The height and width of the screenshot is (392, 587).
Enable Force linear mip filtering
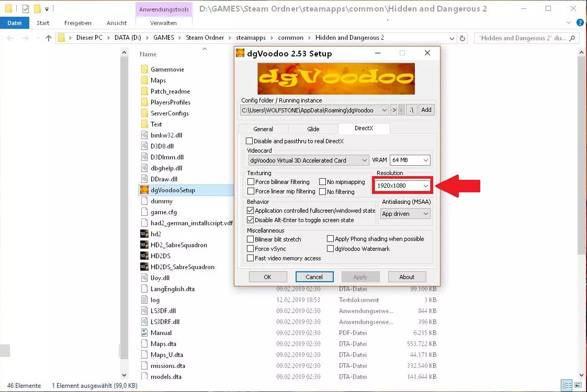pos(251,191)
